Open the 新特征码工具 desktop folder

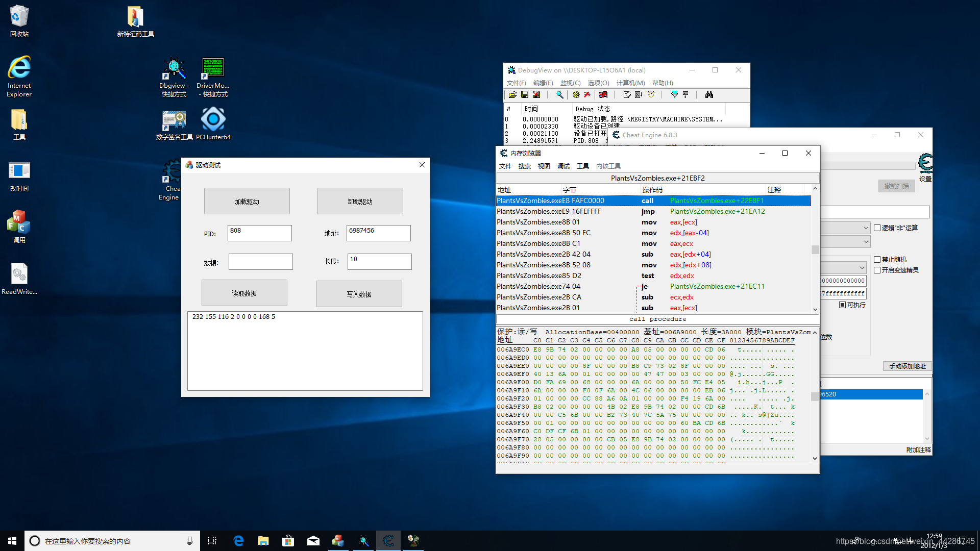point(135,21)
